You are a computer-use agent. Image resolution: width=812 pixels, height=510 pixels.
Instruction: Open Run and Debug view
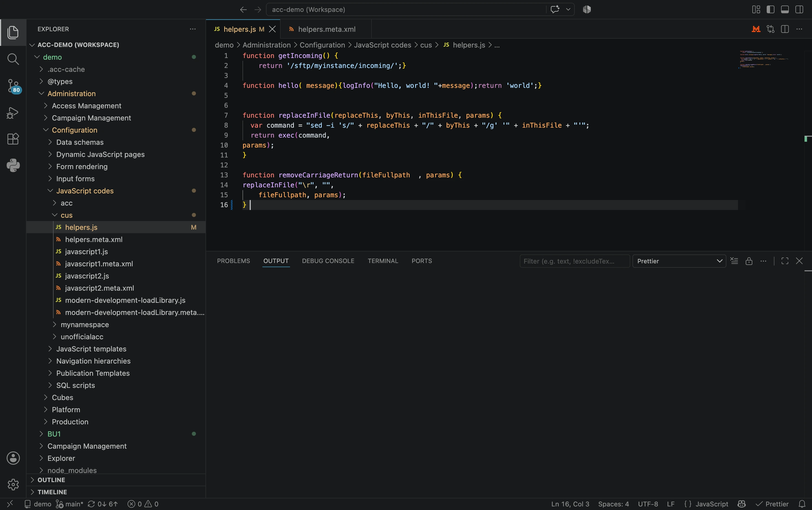point(13,113)
